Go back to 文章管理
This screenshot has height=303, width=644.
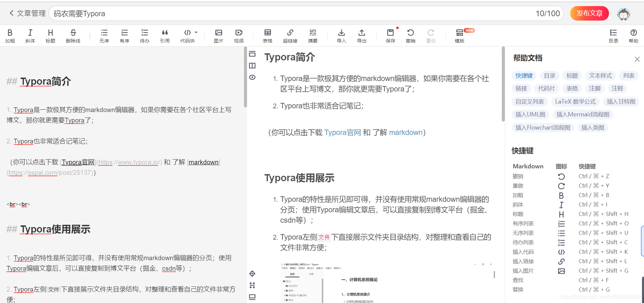(x=27, y=13)
